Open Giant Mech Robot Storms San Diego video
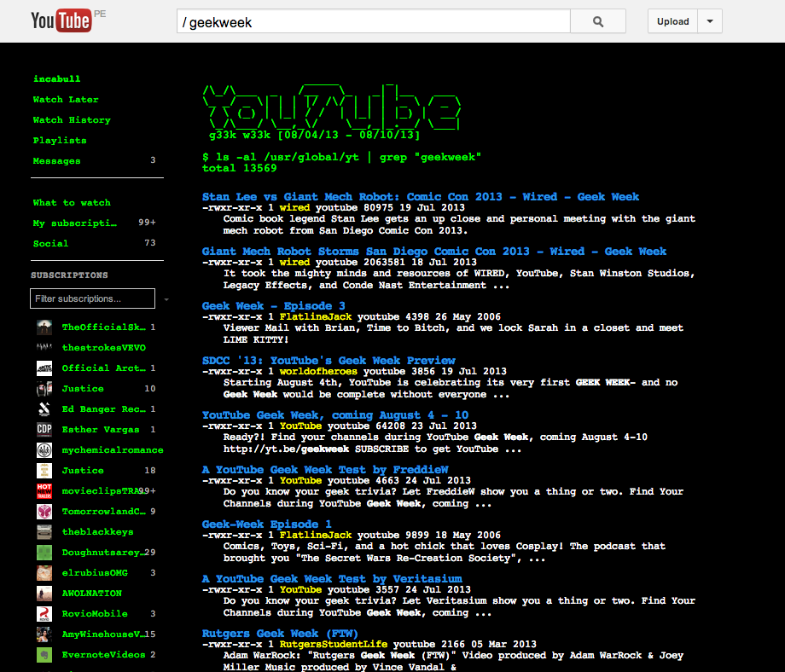The height and width of the screenshot is (672, 785). point(434,252)
